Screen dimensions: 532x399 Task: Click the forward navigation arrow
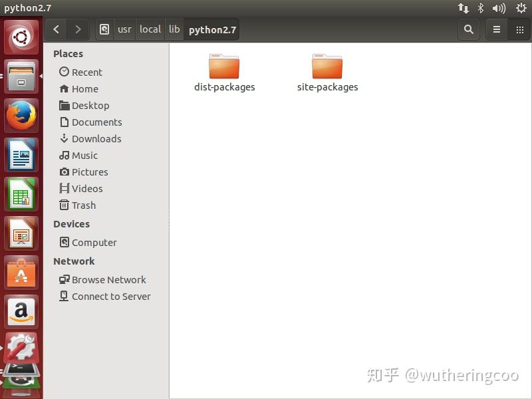(x=78, y=29)
